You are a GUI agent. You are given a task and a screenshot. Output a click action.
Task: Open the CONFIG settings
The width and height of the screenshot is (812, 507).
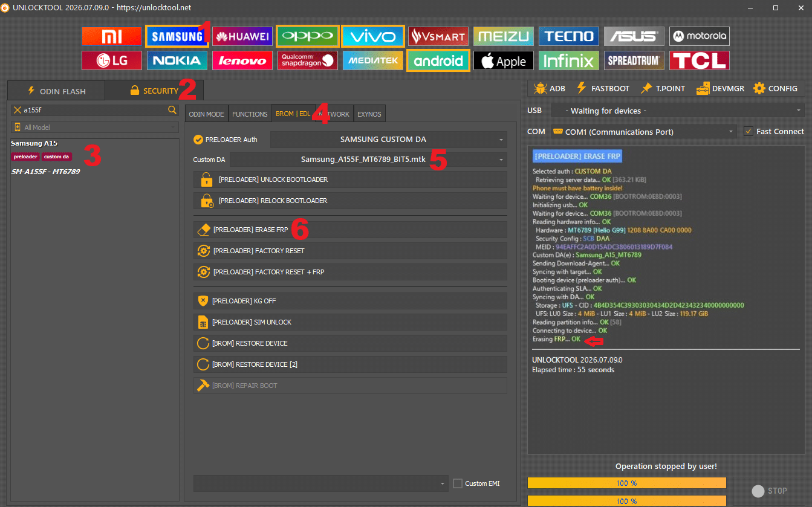click(775, 88)
